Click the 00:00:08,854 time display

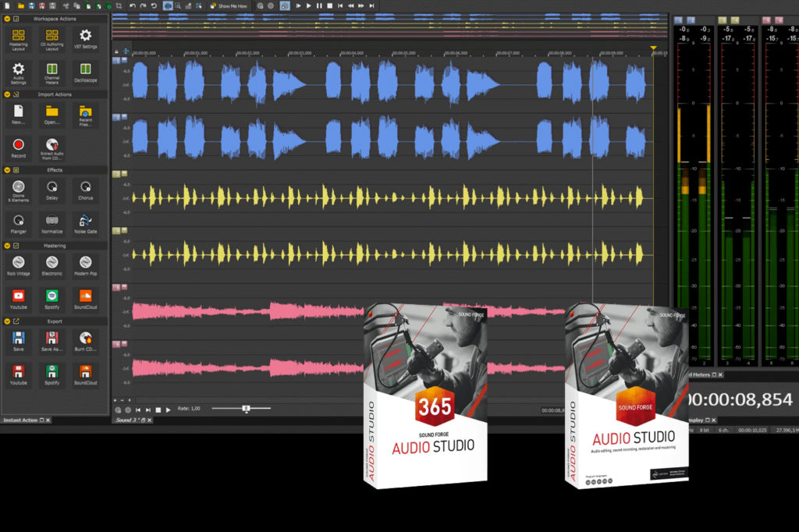[740, 399]
